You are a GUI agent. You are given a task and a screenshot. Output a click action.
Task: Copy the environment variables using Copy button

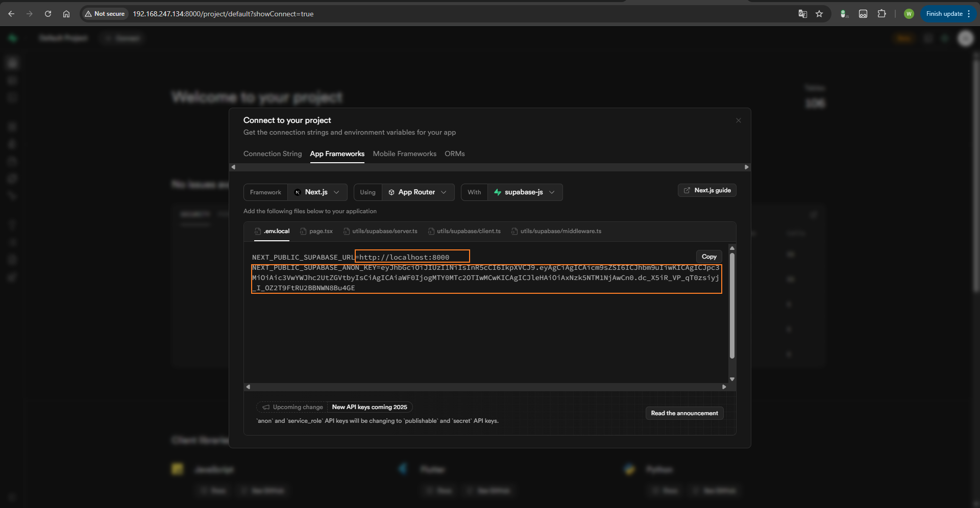point(708,257)
